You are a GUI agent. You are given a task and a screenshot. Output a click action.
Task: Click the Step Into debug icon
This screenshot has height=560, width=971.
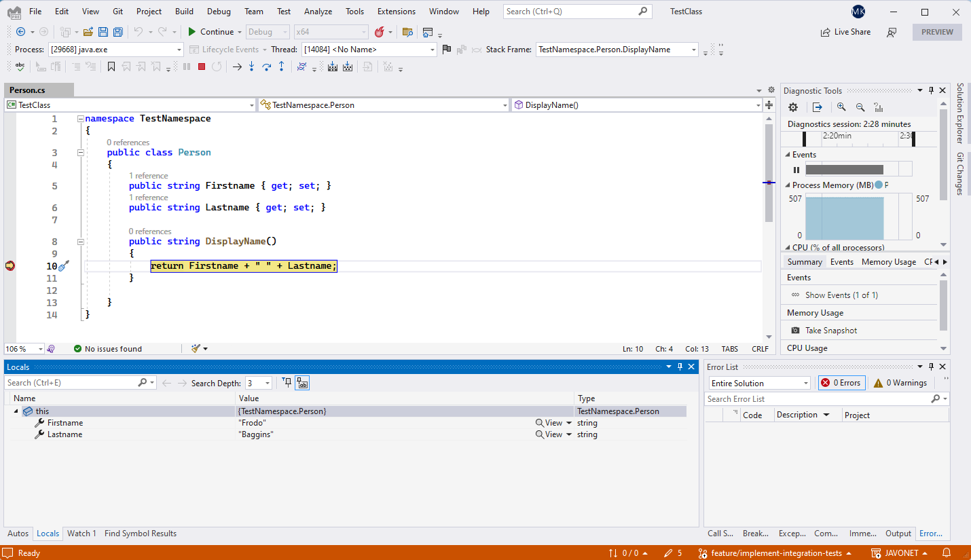tap(251, 66)
